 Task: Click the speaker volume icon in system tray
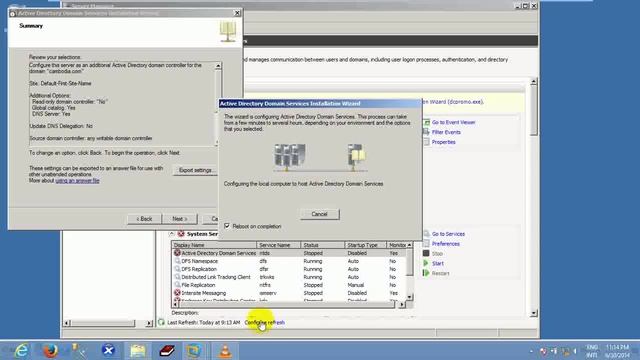pos(575,351)
